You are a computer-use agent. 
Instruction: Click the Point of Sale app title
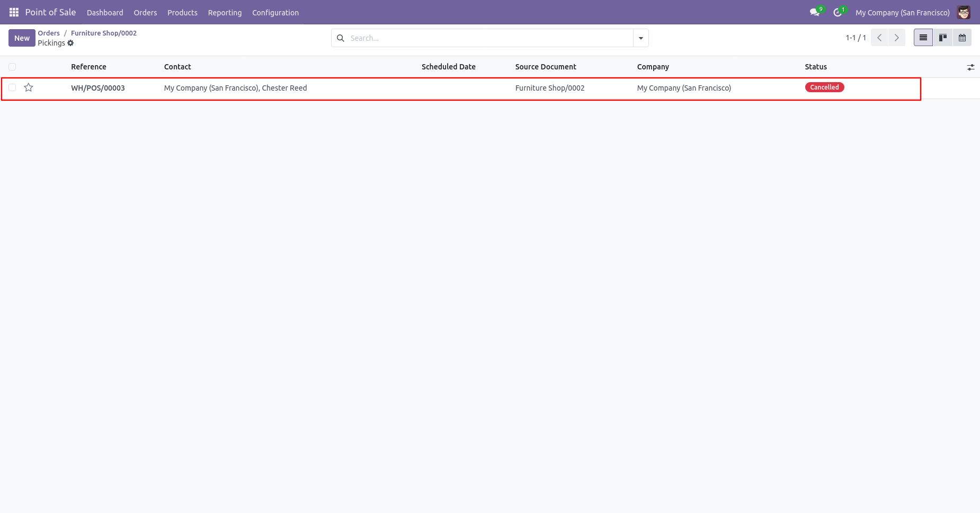50,12
